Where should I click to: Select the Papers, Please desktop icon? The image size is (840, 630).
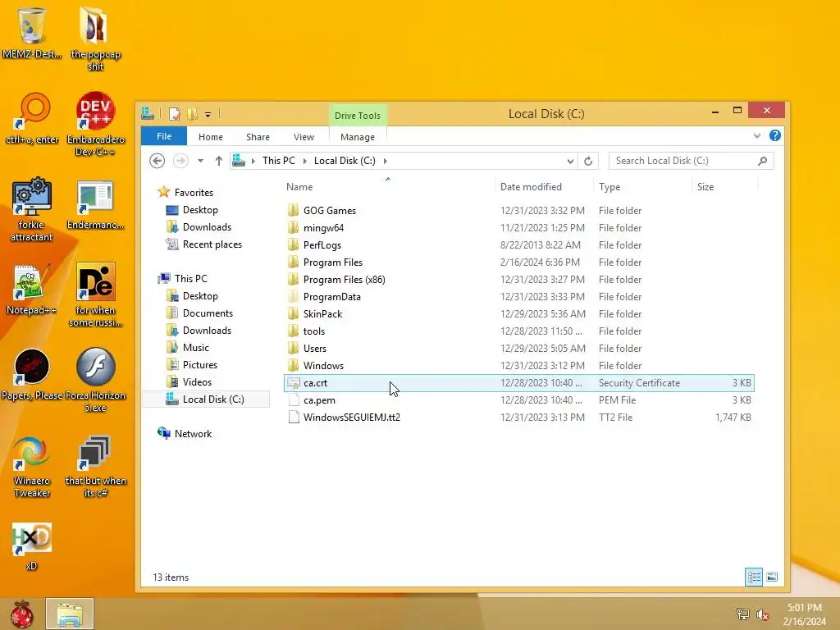coord(32,374)
